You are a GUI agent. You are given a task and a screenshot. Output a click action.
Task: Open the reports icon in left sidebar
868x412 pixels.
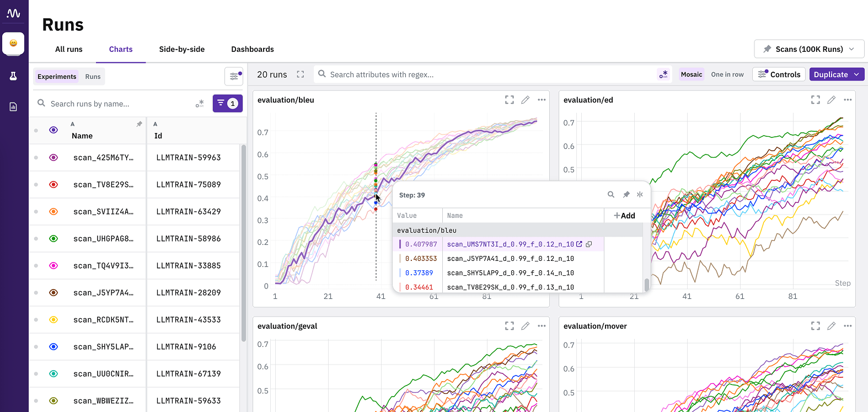(13, 106)
